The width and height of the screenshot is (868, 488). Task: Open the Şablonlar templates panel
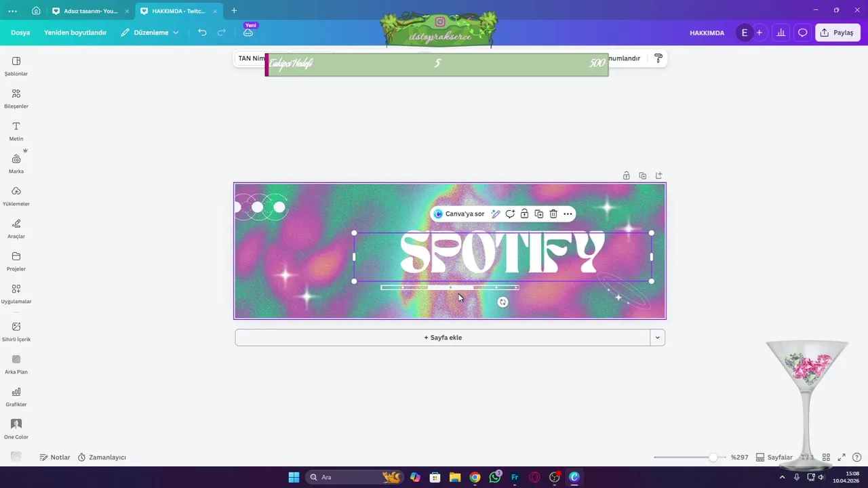(16, 66)
